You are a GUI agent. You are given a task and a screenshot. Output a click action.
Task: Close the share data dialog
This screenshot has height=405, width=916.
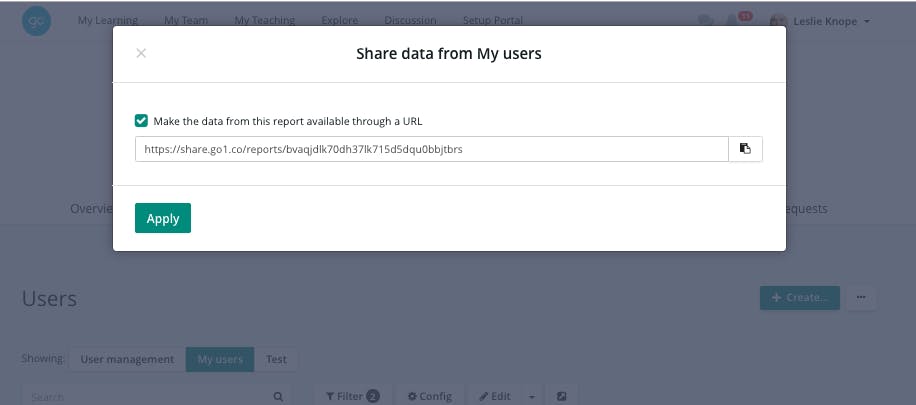point(141,54)
